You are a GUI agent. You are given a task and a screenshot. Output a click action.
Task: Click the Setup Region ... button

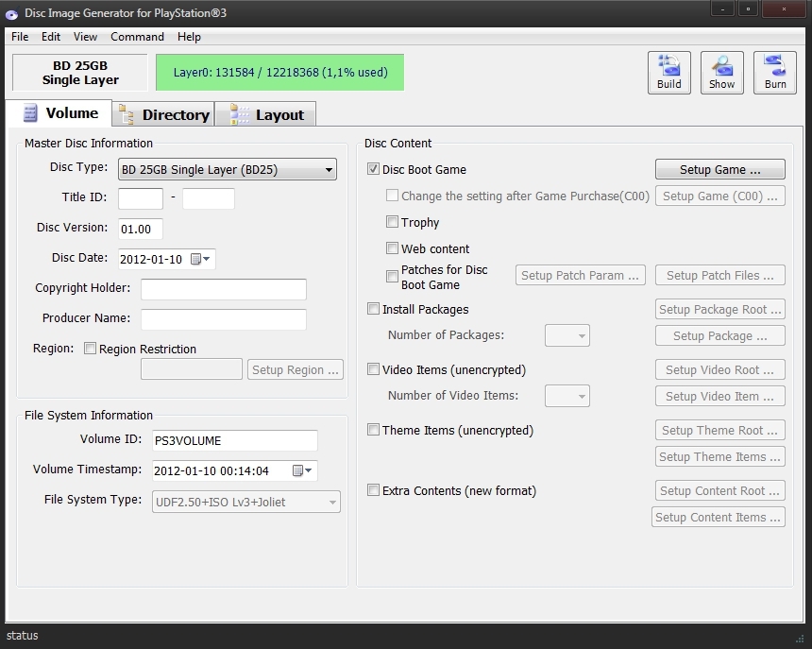[x=296, y=369]
